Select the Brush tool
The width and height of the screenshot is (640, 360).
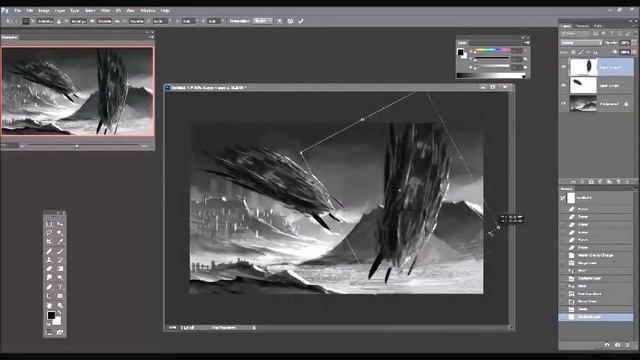[x=60, y=251]
